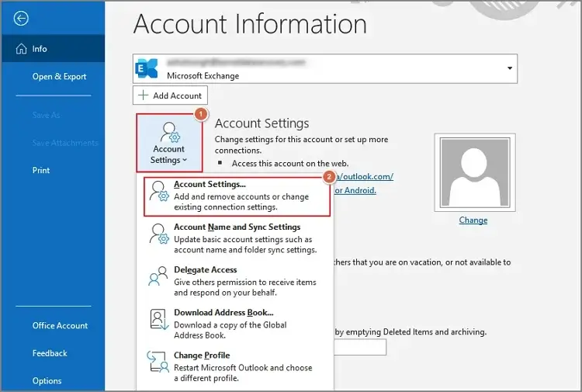Click the Delegate Access people icon
Screen dimensions: 582x392
pos(158,276)
